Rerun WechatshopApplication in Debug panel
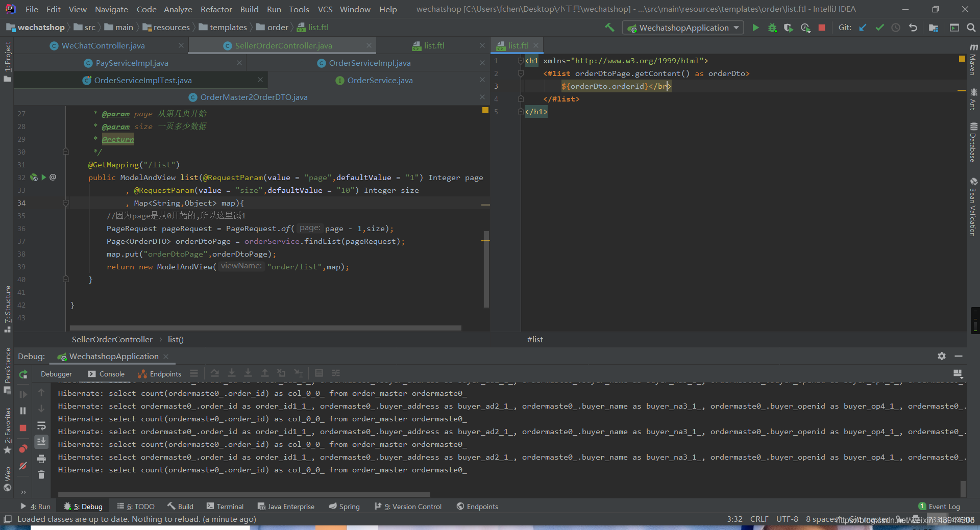 [23, 374]
